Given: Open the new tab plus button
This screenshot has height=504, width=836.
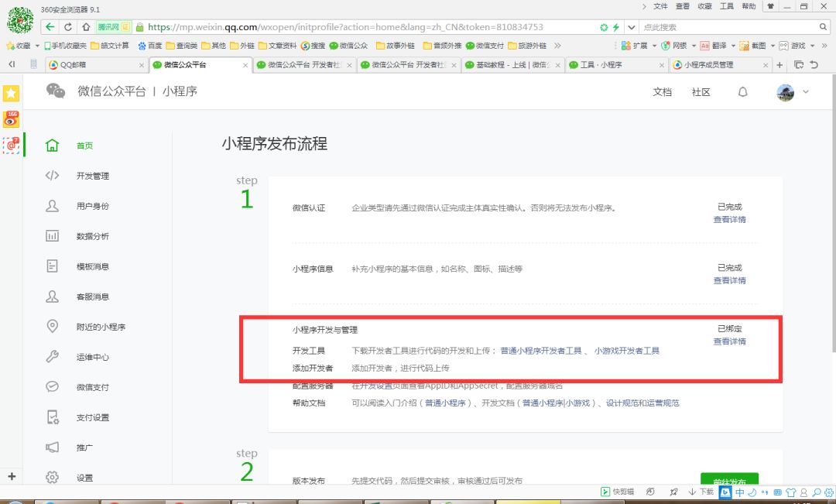Looking at the screenshot, I should click(x=779, y=65).
